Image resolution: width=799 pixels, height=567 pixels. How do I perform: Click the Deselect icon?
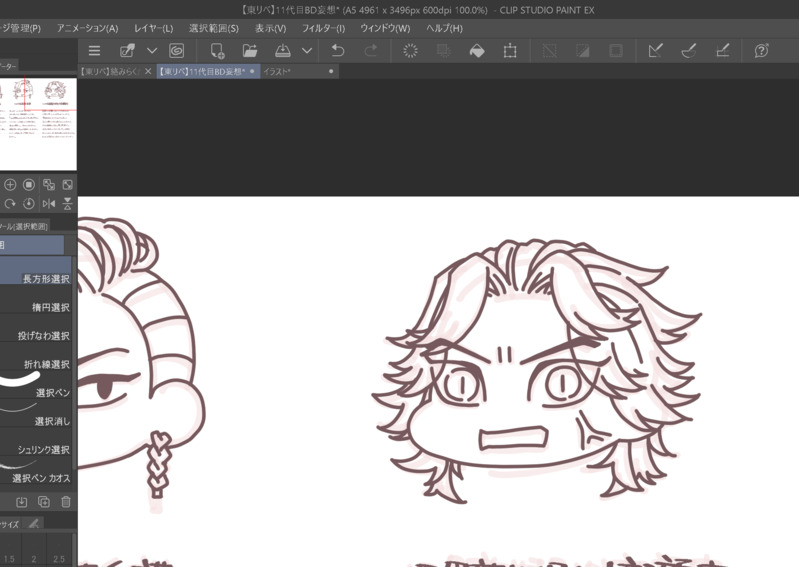pyautogui.click(x=549, y=50)
